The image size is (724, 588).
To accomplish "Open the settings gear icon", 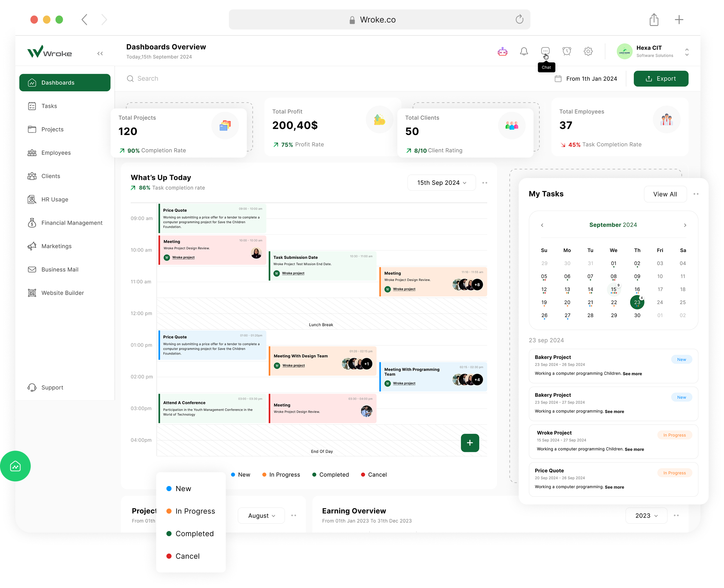I will click(588, 51).
